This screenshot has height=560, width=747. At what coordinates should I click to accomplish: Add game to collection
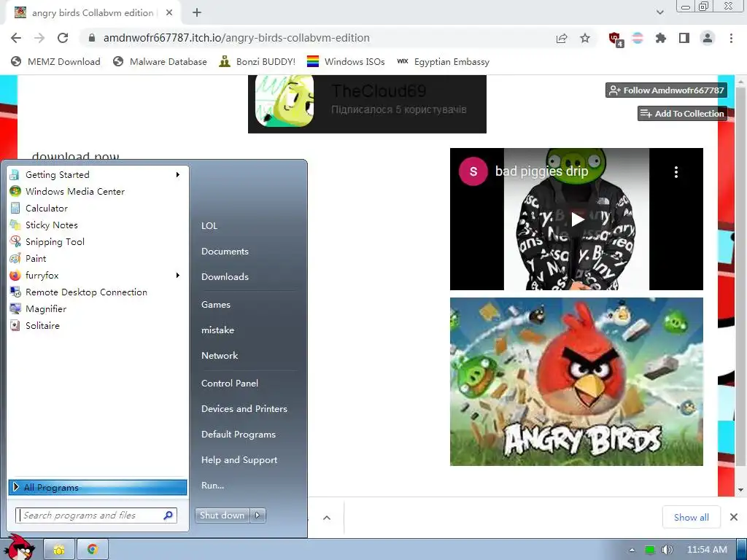coord(682,113)
